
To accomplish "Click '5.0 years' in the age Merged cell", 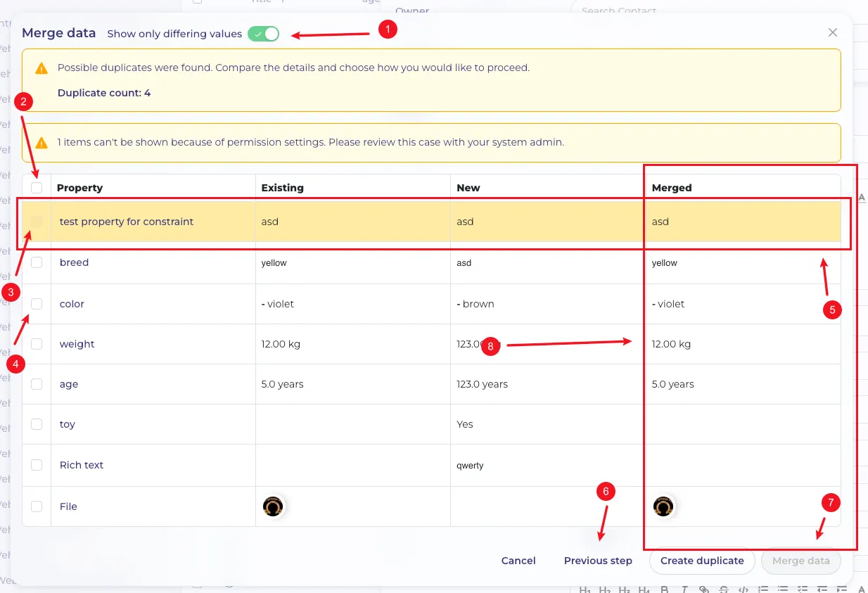I will (x=673, y=384).
